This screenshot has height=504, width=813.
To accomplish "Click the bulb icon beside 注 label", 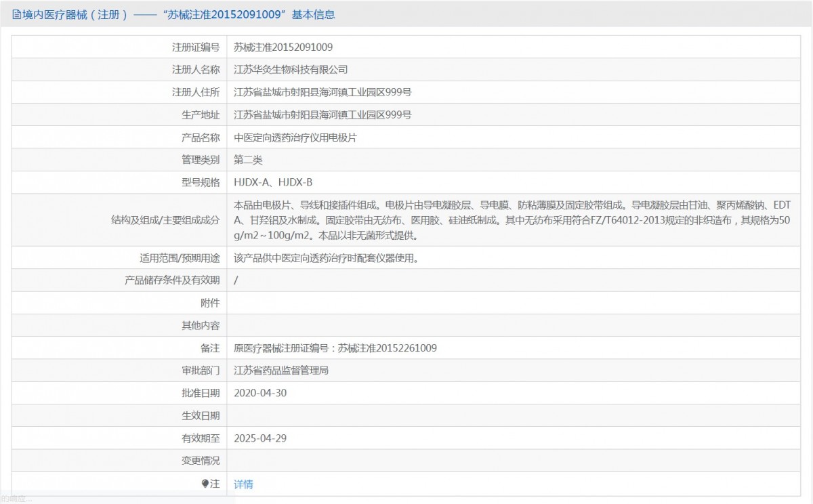I will click(205, 484).
